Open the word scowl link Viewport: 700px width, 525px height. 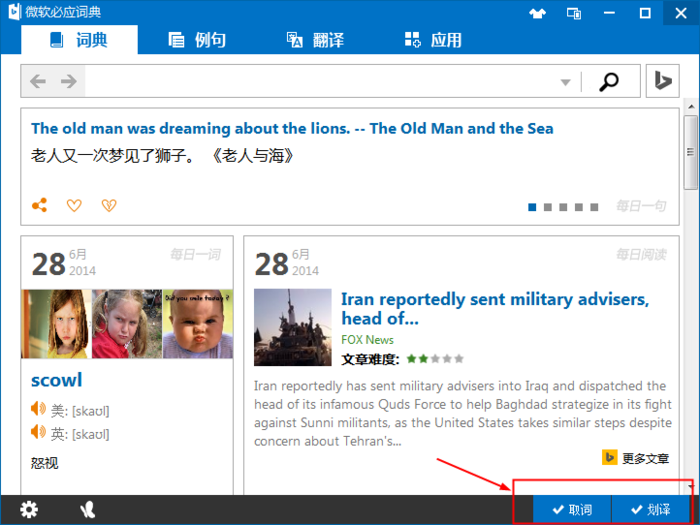click(x=57, y=380)
